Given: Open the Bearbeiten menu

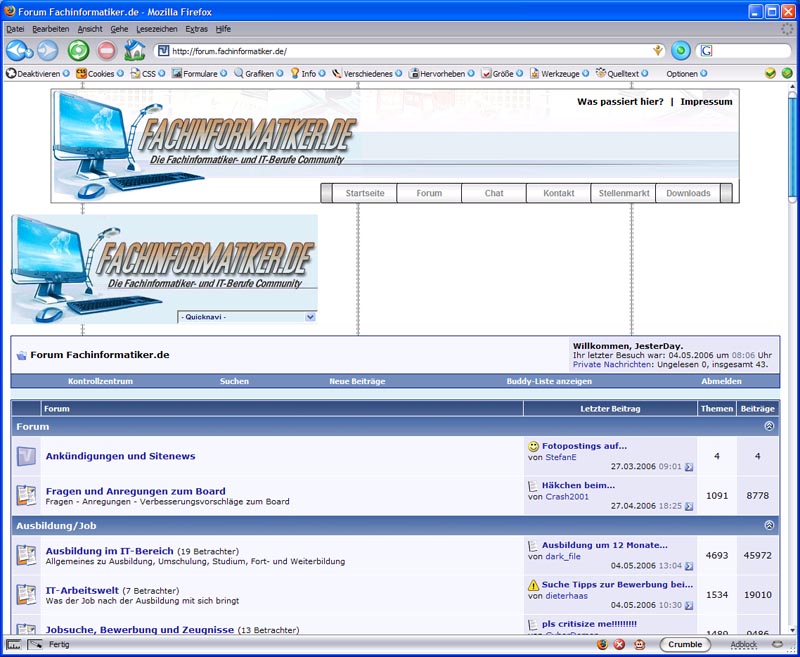Looking at the screenshot, I should [51, 29].
